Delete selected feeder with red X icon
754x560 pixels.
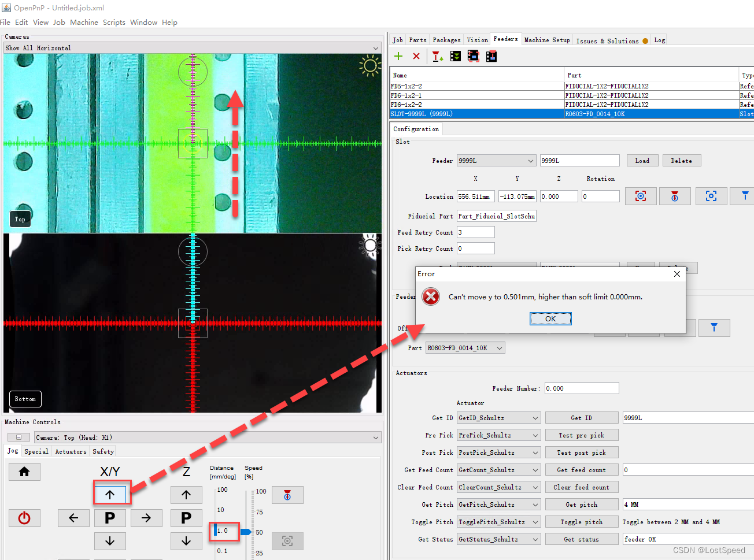(x=416, y=56)
